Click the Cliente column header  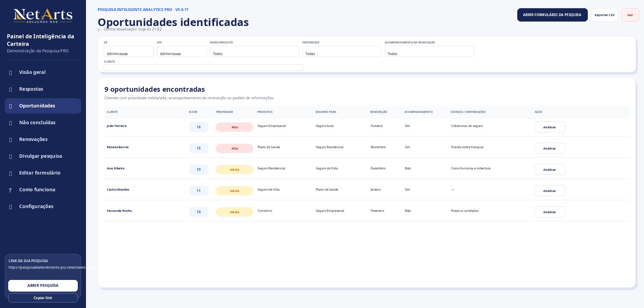click(x=112, y=112)
